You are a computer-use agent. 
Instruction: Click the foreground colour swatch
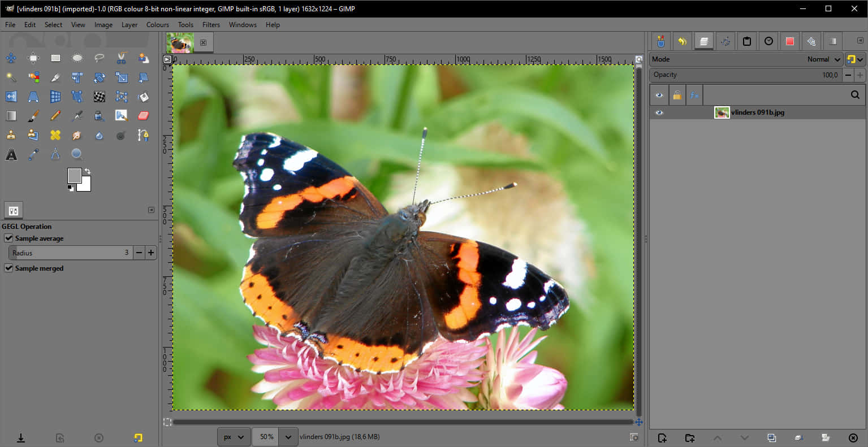pyautogui.click(x=74, y=175)
